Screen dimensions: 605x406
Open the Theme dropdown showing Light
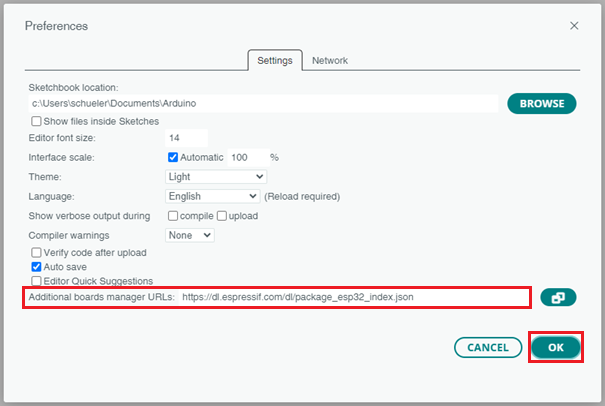215,177
